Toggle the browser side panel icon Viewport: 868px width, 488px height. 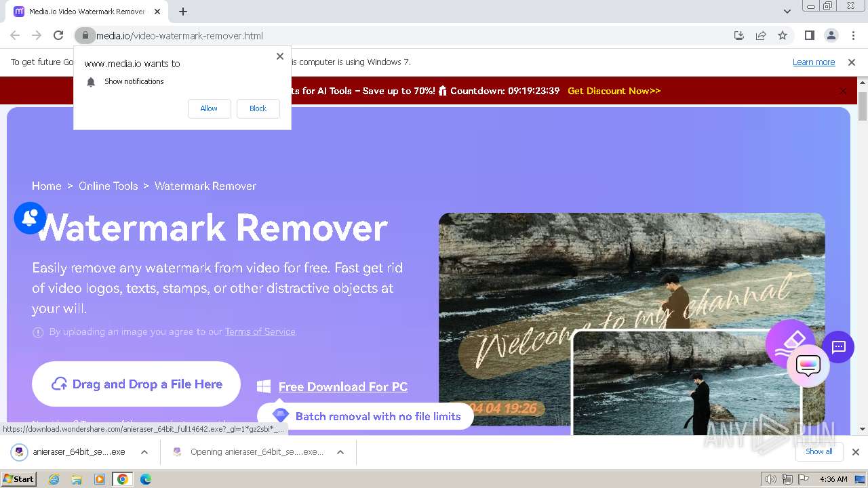(x=809, y=36)
